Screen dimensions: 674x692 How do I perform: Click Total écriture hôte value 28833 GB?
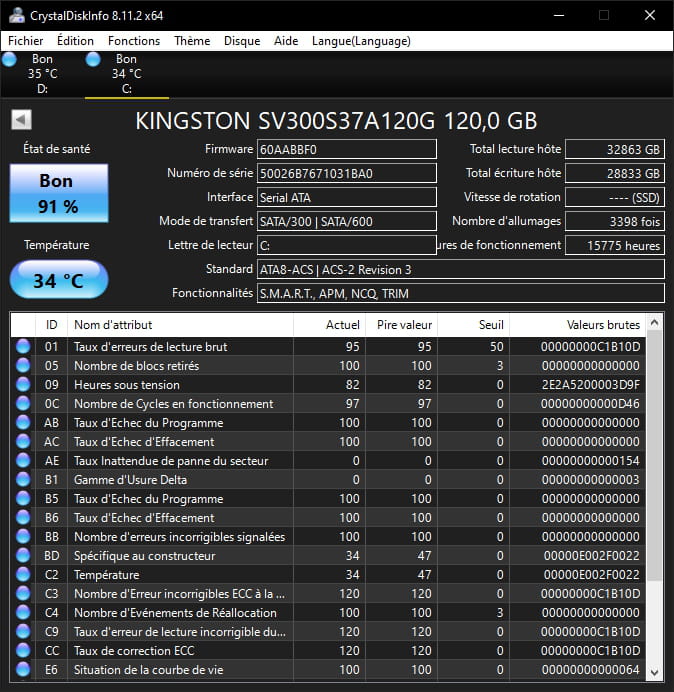click(615, 173)
